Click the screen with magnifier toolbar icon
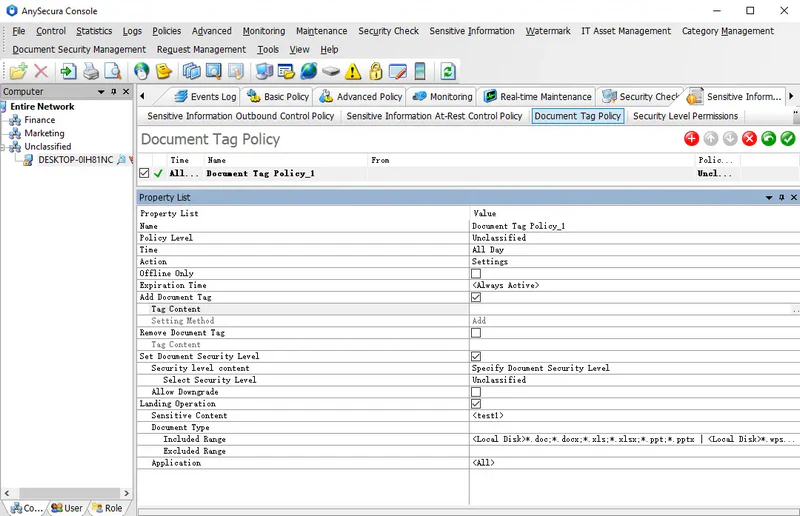 click(213, 71)
